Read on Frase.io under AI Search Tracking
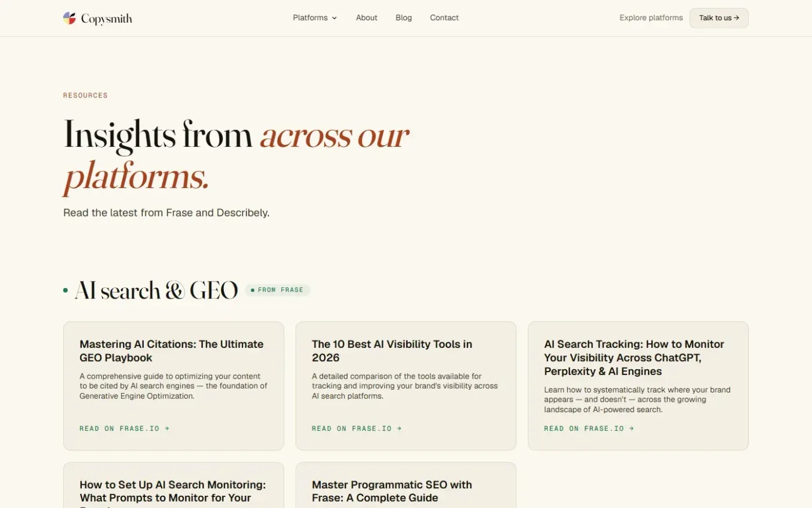Image resolution: width=812 pixels, height=508 pixels. click(589, 428)
